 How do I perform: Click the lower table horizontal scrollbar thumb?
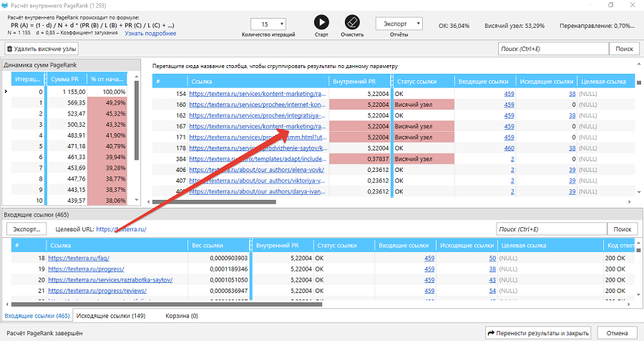coord(166,304)
